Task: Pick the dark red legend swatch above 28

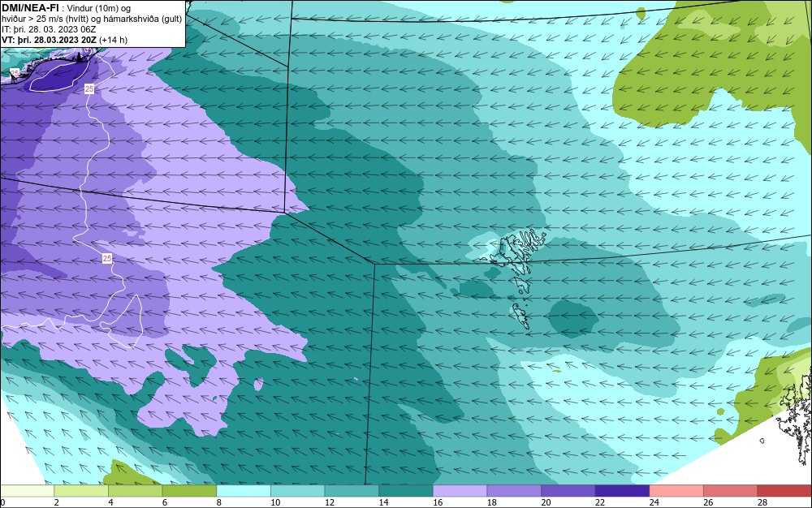Action: [784, 491]
